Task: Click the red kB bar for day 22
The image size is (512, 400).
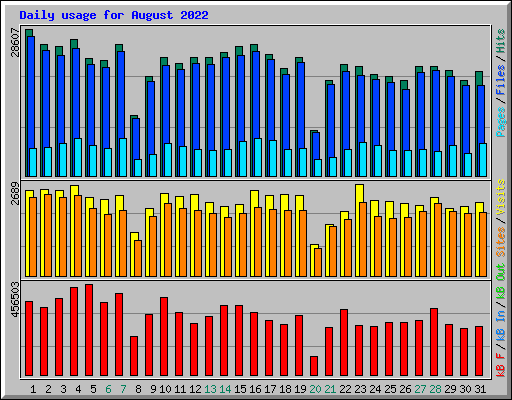Action: click(344, 343)
